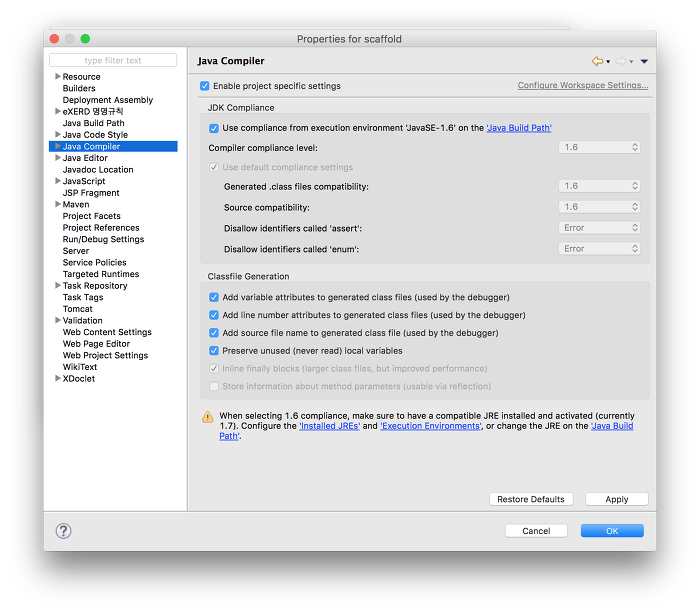Expand the Task Repository node
The height and width of the screenshot is (613, 700).
(x=58, y=285)
